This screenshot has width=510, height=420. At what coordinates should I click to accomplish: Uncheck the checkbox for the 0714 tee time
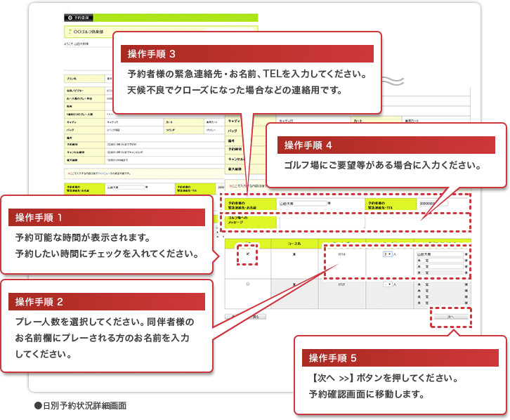(x=248, y=254)
